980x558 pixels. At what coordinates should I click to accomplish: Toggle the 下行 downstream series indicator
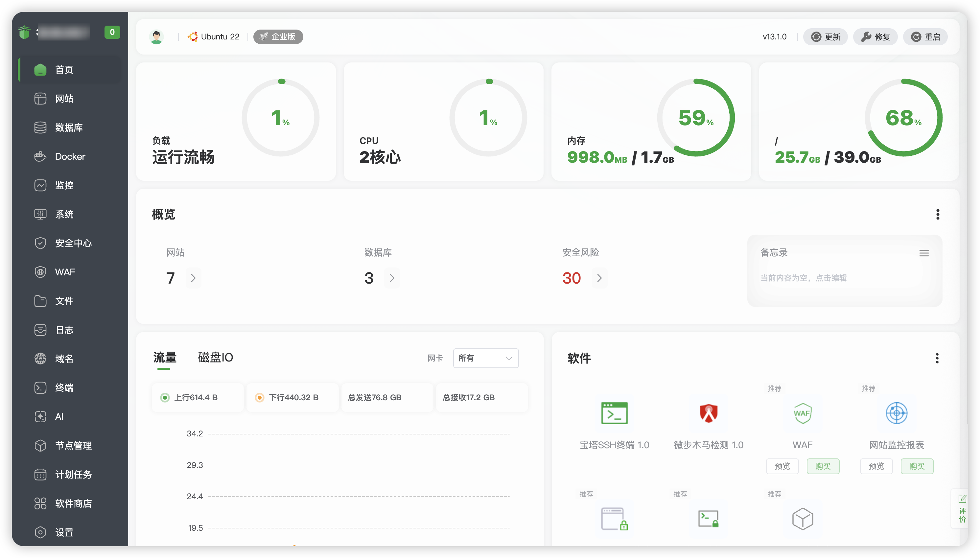260,397
